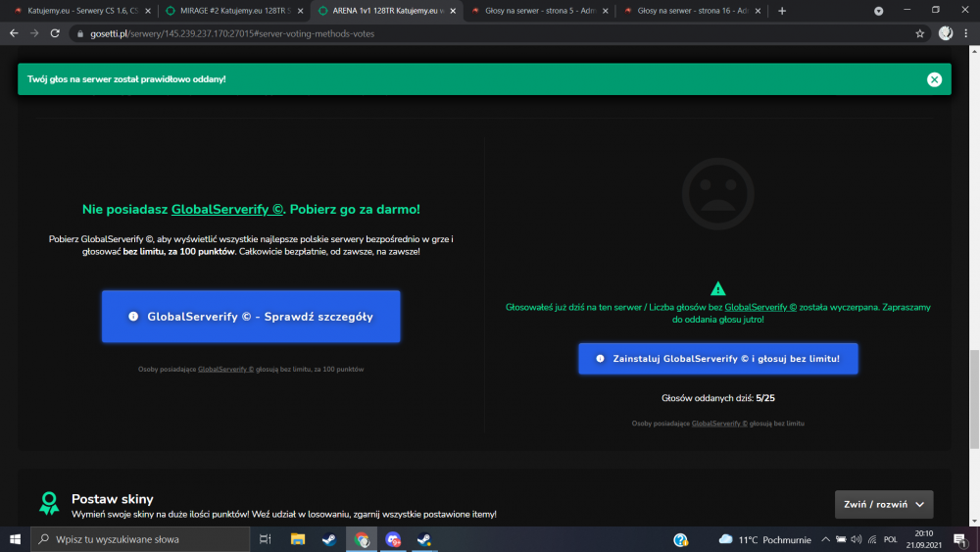Click battery status tray icon

click(x=841, y=539)
